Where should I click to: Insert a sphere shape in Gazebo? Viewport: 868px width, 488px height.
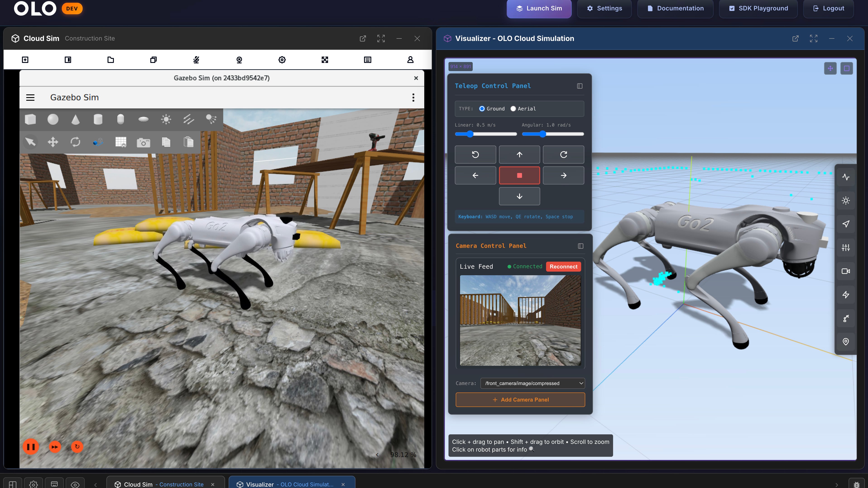pyautogui.click(x=53, y=119)
